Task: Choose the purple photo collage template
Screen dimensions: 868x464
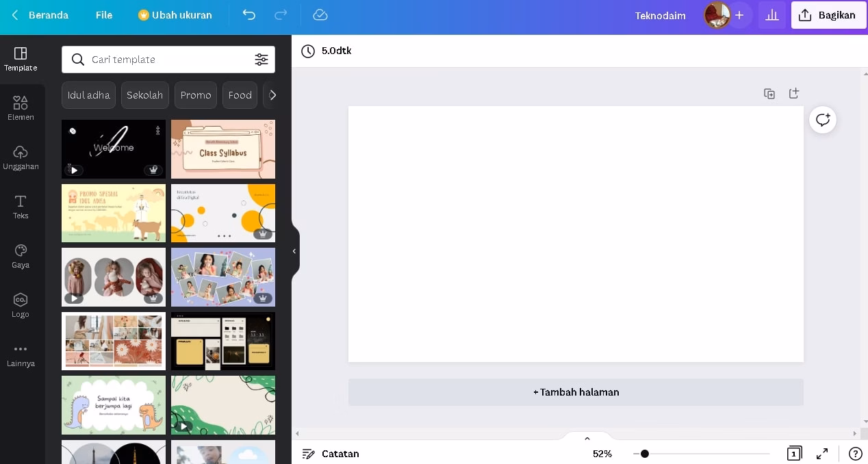Action: 223,277
